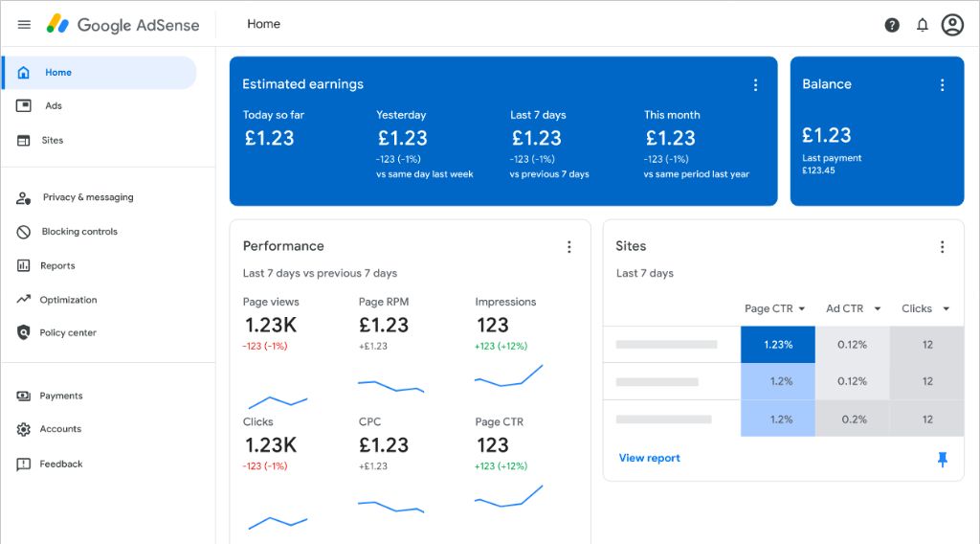Open Balance card more options menu
Image resolution: width=980 pixels, height=544 pixels.
coord(942,85)
